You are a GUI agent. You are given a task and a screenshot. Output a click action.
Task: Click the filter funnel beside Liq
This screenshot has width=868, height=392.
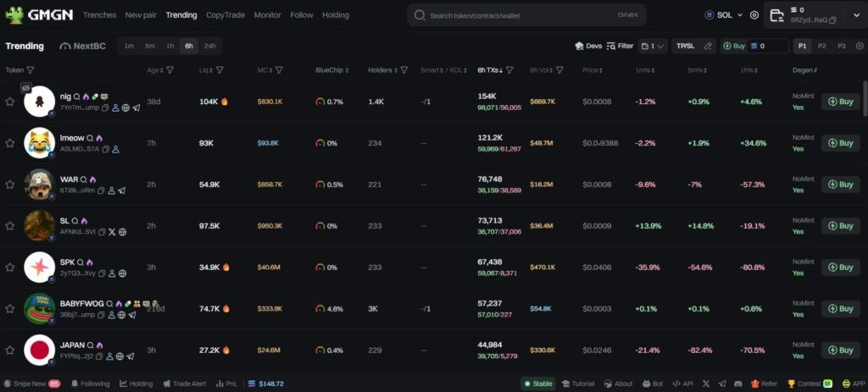tap(220, 70)
